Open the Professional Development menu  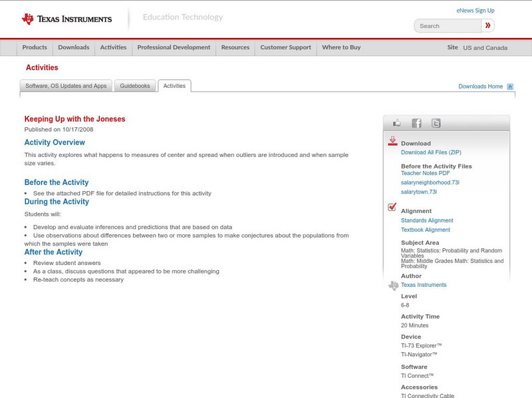click(174, 48)
